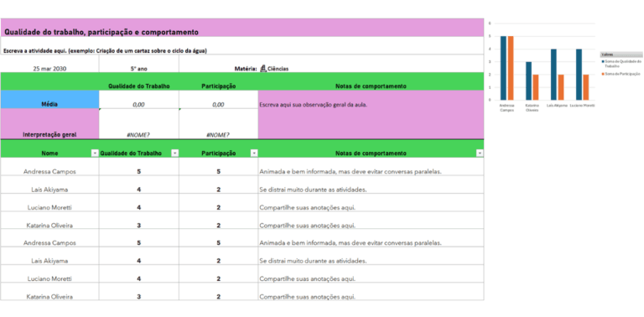The width and height of the screenshot is (644, 317).
Task: Click the Andressa Campos chart axis label
Action: 506,107
